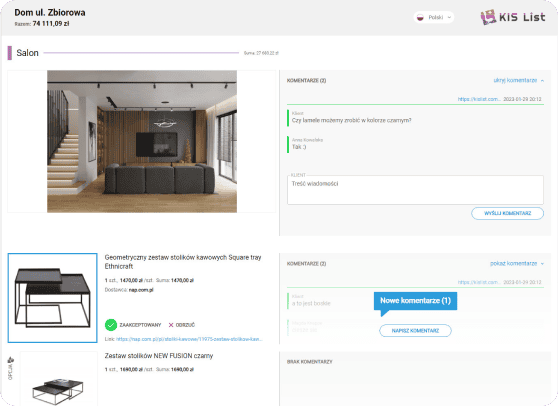
Task: Open the Salon living room render image
Action: click(x=142, y=141)
